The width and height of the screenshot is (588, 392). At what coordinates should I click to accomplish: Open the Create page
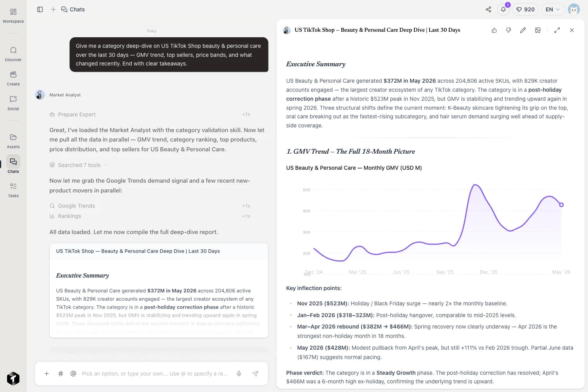pyautogui.click(x=13, y=78)
